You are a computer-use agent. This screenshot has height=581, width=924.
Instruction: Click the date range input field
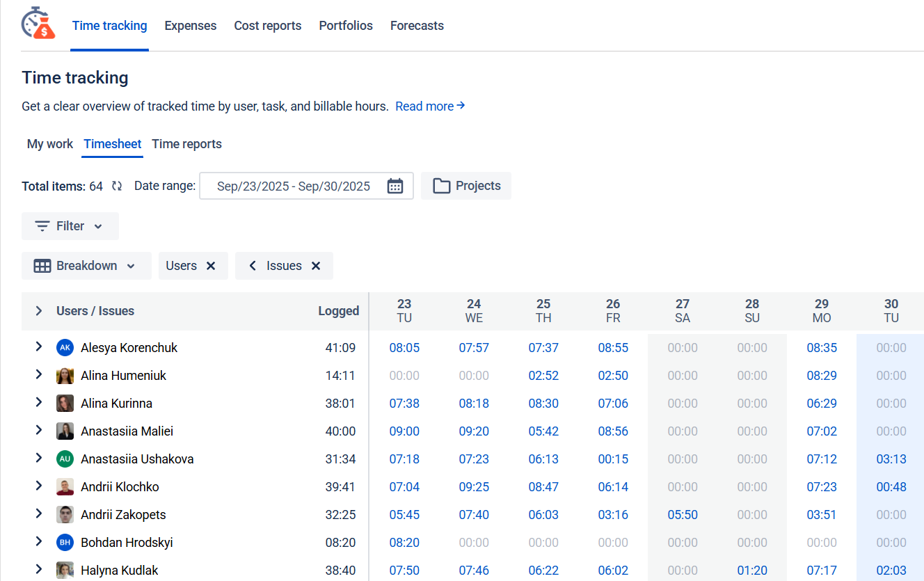coord(293,186)
